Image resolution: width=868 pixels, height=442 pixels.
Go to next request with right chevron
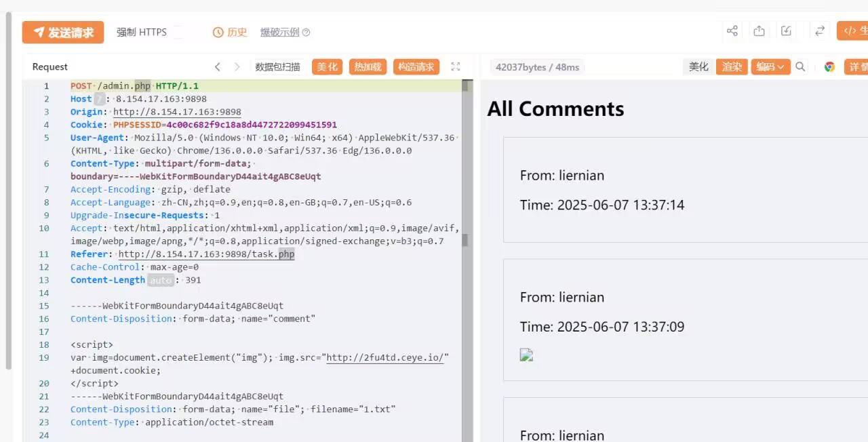237,66
